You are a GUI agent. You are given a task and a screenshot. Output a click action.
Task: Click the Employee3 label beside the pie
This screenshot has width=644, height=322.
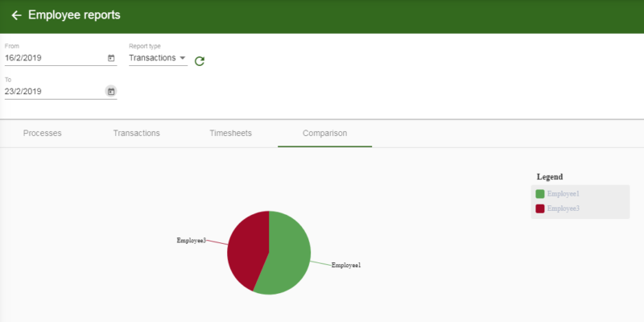click(192, 240)
